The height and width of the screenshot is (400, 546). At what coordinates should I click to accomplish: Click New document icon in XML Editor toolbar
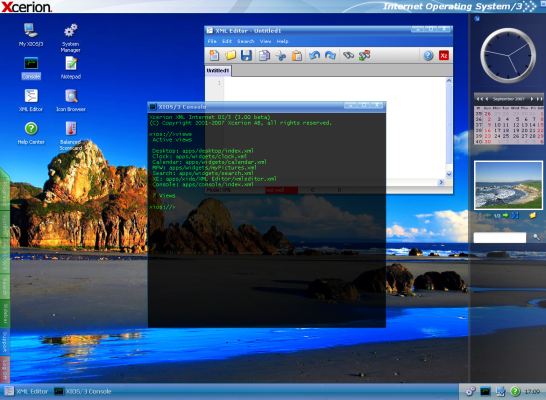click(x=214, y=55)
